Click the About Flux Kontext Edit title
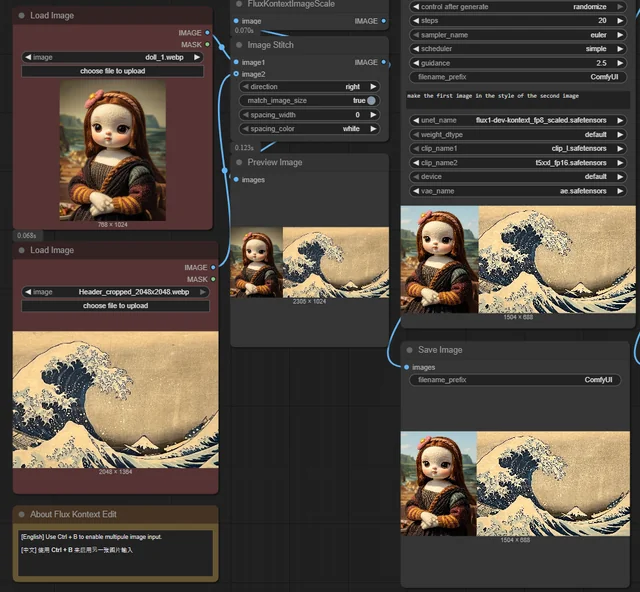 [73, 514]
